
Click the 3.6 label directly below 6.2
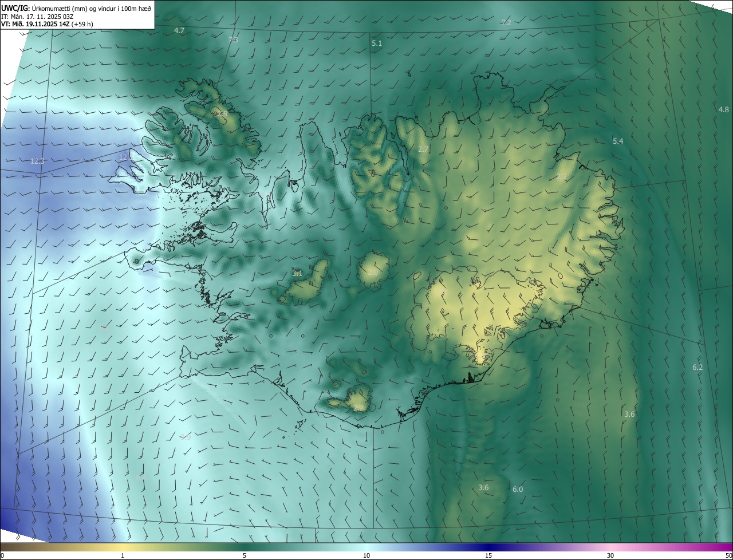point(629,414)
